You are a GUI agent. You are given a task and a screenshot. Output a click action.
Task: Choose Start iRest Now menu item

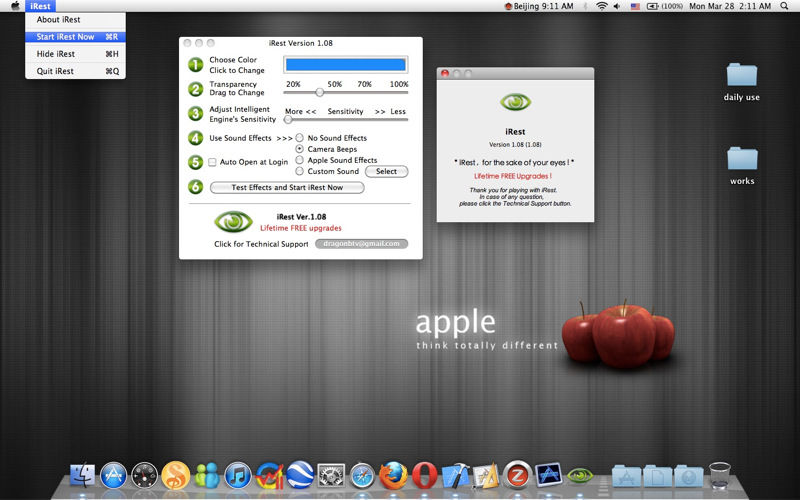click(x=76, y=37)
